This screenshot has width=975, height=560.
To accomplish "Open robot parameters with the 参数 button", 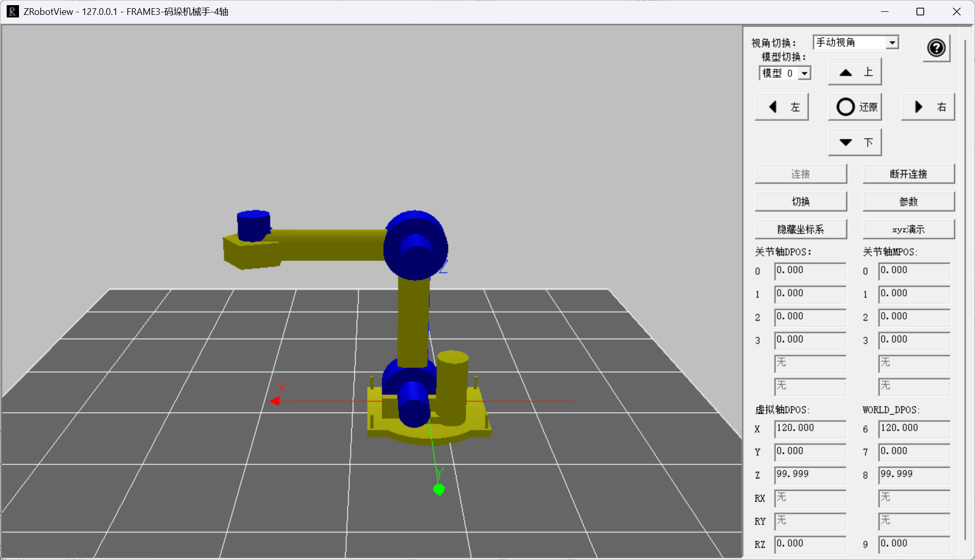I will pyautogui.click(x=908, y=201).
